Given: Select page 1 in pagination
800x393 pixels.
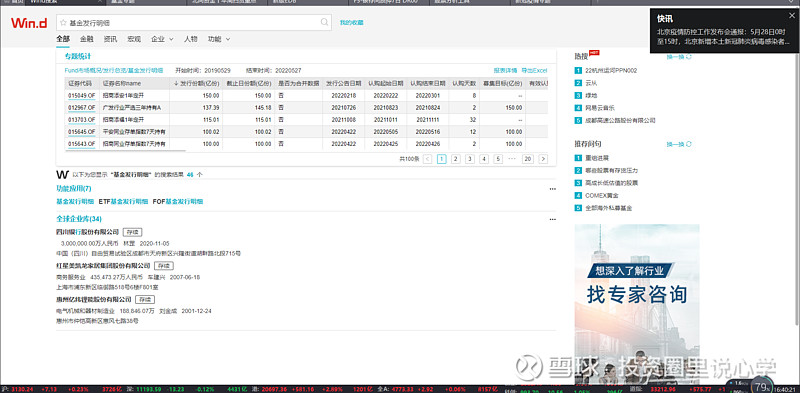Looking at the screenshot, I should pos(442,159).
